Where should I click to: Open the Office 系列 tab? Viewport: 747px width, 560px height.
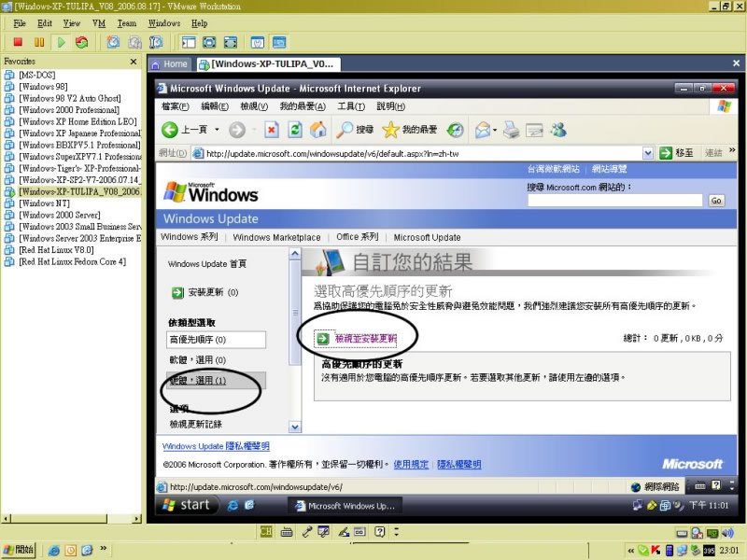pos(358,237)
